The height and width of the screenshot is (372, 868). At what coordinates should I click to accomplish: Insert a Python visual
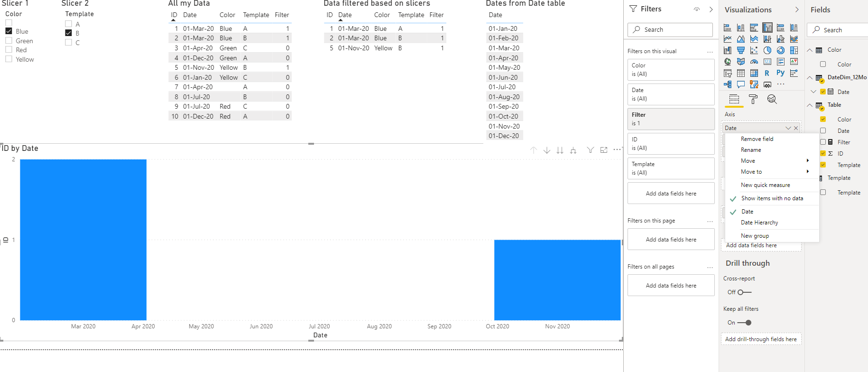pos(780,73)
